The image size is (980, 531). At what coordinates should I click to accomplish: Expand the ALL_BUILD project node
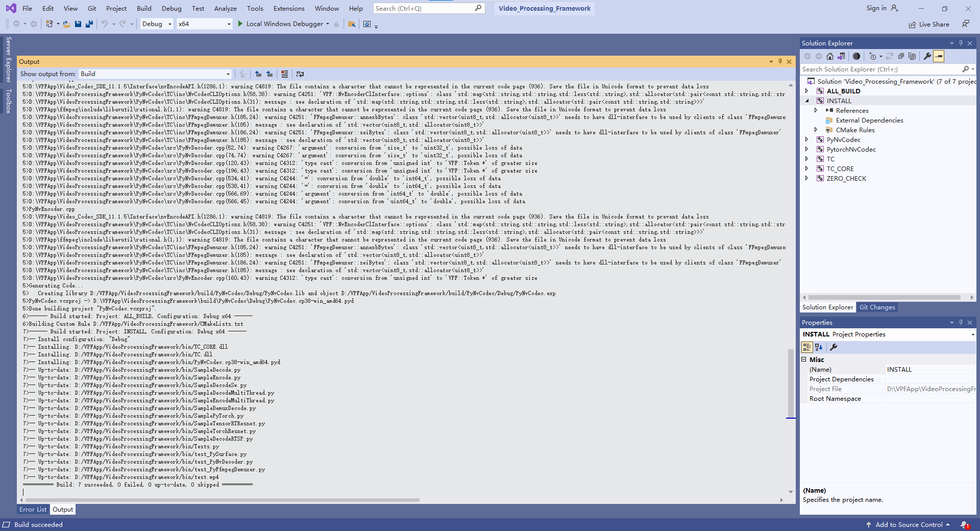coord(807,91)
